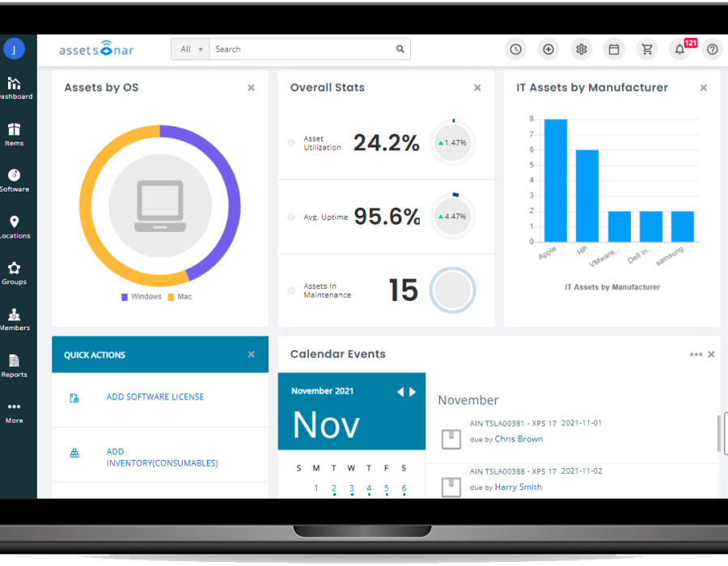Toggle the Mac legend in OS chart
Viewport: 728px width, 566px height.
coord(180,297)
